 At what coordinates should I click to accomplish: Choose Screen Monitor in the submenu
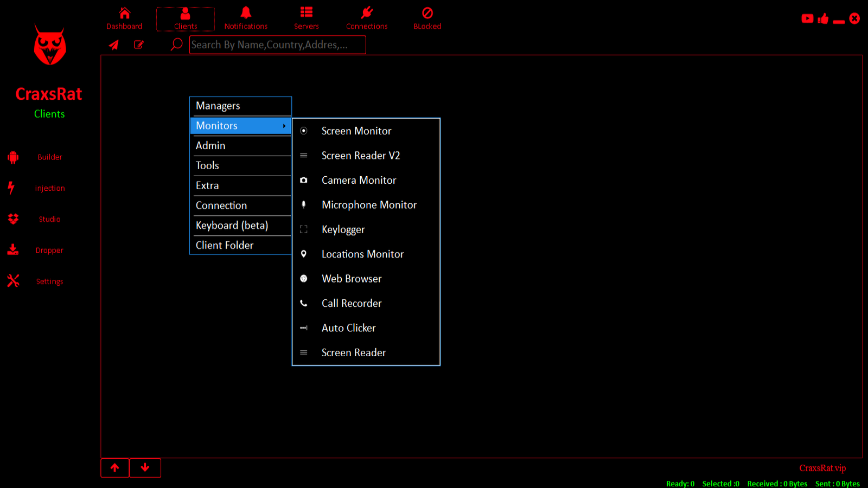point(366,131)
